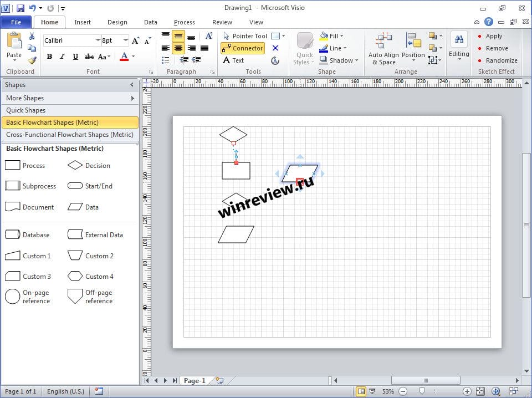Select the Decision diamond shape
532x398 pixels.
pos(89,166)
